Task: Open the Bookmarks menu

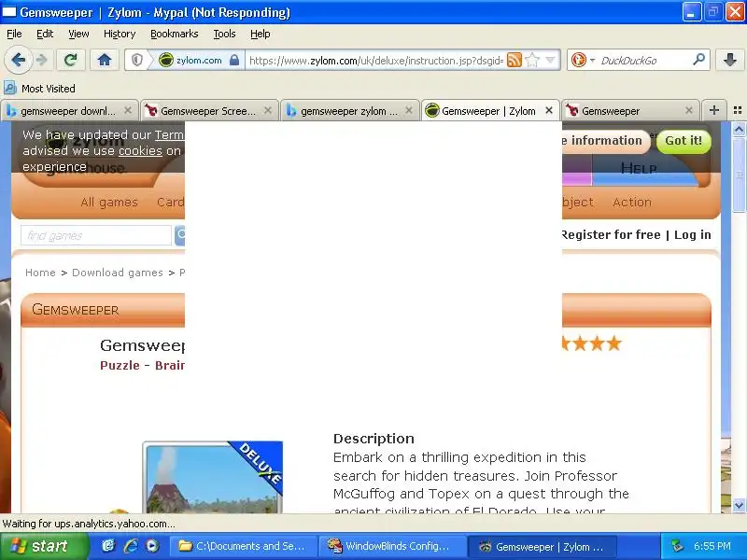Action: (x=175, y=34)
